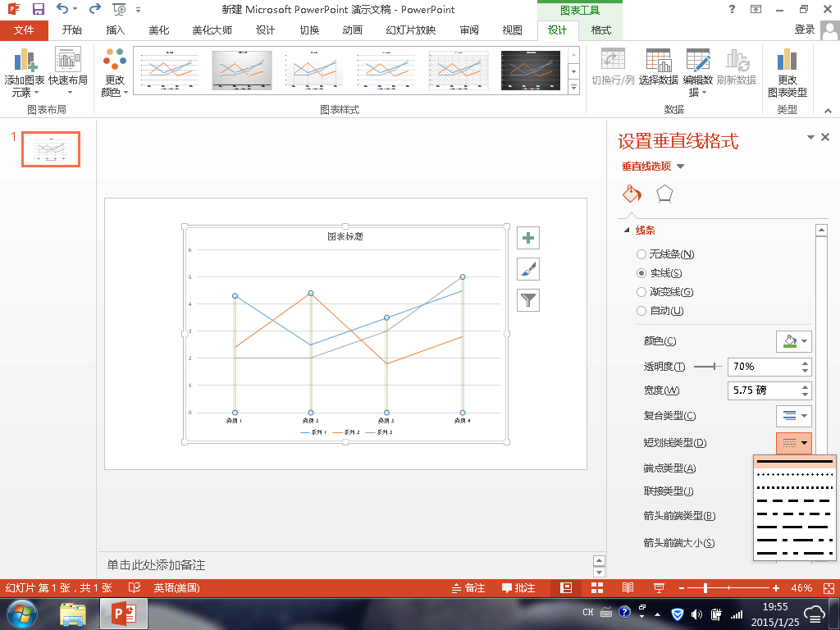Click 编辑数据 button
Viewport: 840px width, 630px height.
(x=697, y=73)
